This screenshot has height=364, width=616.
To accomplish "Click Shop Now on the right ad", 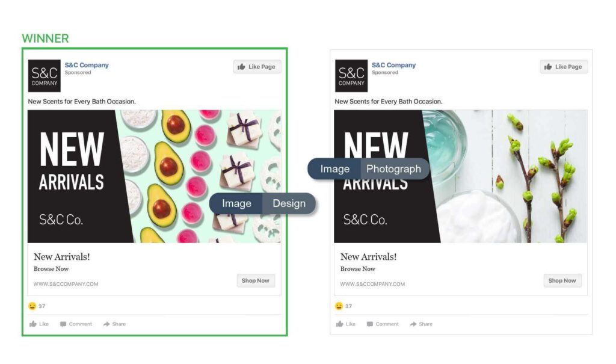I will click(x=562, y=280).
